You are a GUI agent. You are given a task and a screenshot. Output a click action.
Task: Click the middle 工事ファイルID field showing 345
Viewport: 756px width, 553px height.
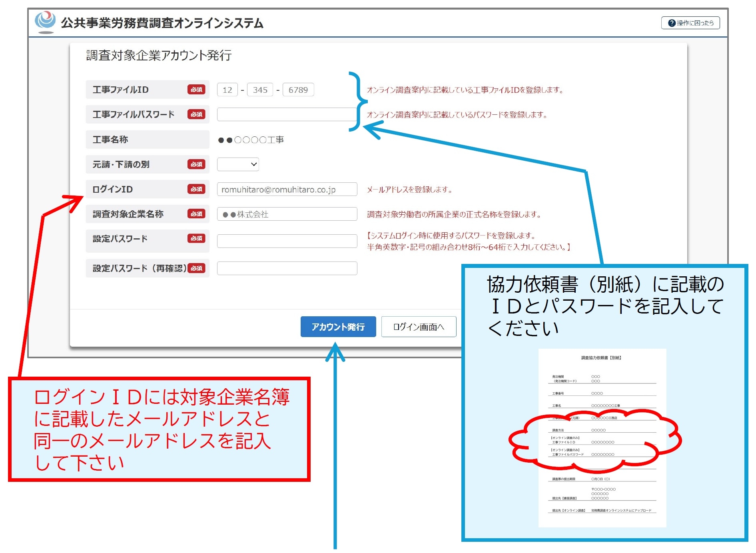(260, 90)
